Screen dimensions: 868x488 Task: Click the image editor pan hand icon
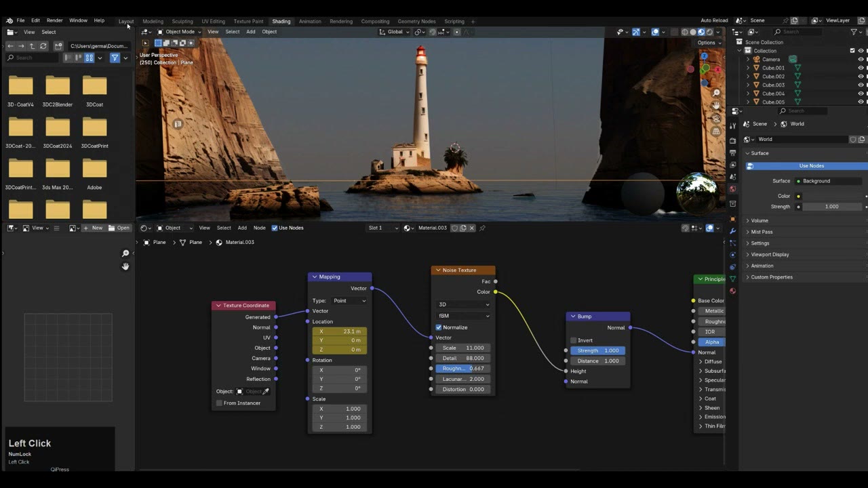pyautogui.click(x=125, y=266)
